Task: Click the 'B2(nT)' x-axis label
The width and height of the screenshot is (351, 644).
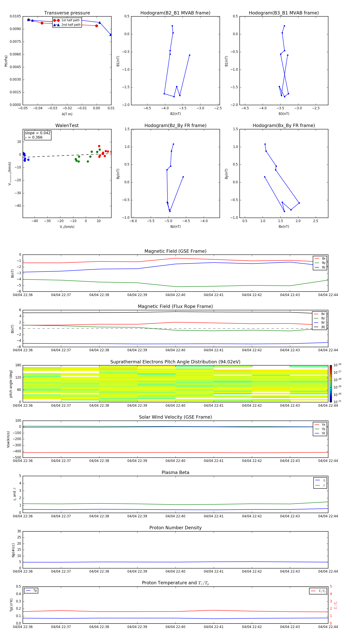Action: (175, 114)
